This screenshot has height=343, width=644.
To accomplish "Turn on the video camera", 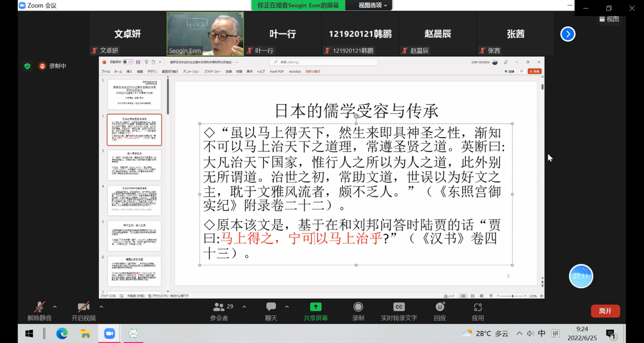I will (83, 307).
